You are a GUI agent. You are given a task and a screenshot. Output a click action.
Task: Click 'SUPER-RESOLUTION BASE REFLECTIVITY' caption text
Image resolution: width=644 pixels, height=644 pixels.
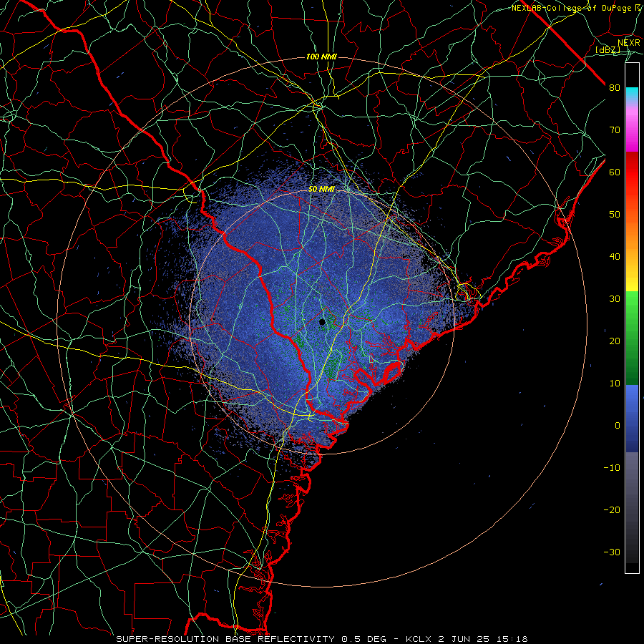click(225, 639)
